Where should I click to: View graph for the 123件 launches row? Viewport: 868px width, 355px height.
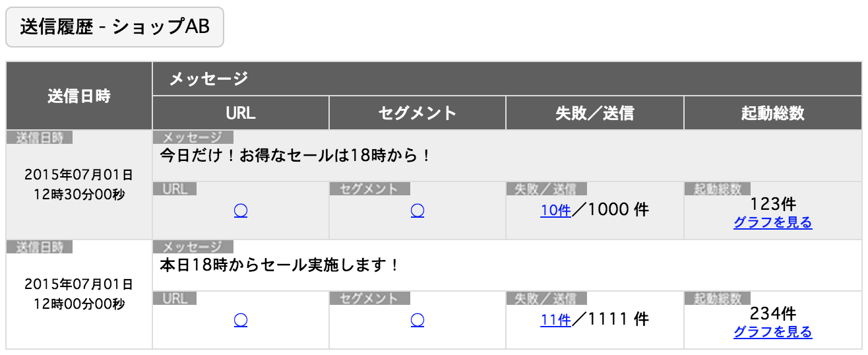click(773, 223)
